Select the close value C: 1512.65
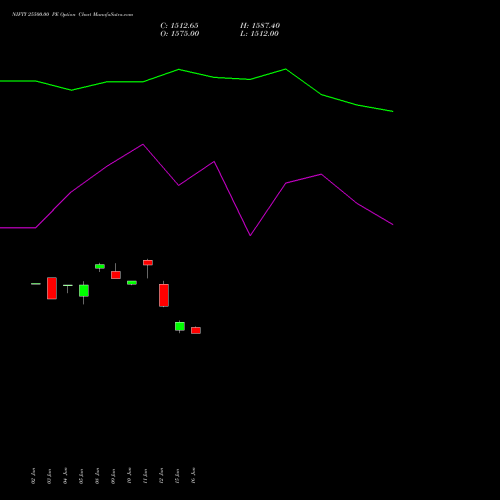500x500 pixels. tap(179, 25)
